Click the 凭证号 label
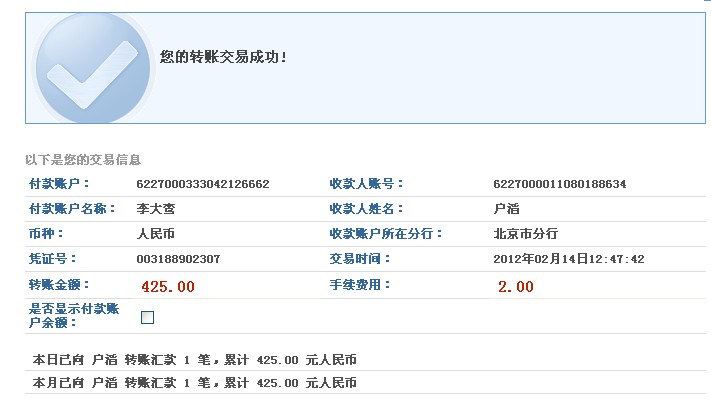The width and height of the screenshot is (711, 412). 52,259
